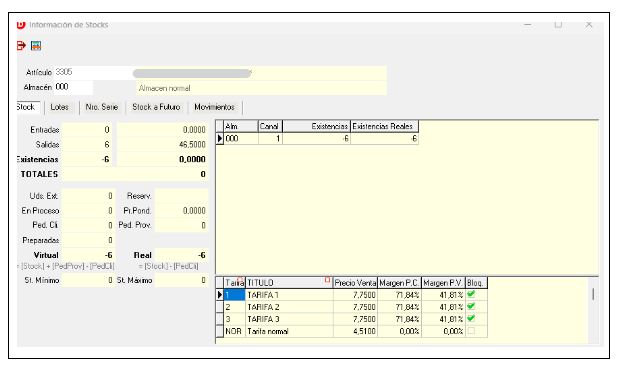
Task: Select the TARIFA 1 title cell
Action: [289, 295]
